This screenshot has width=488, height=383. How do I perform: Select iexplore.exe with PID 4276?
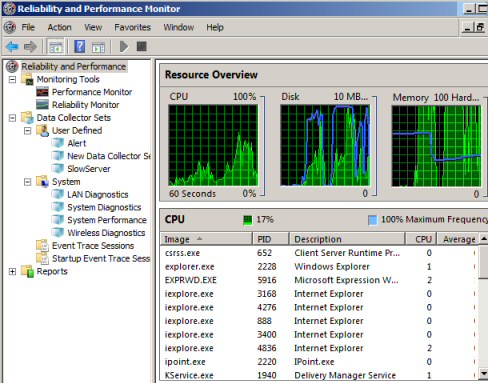click(x=319, y=307)
